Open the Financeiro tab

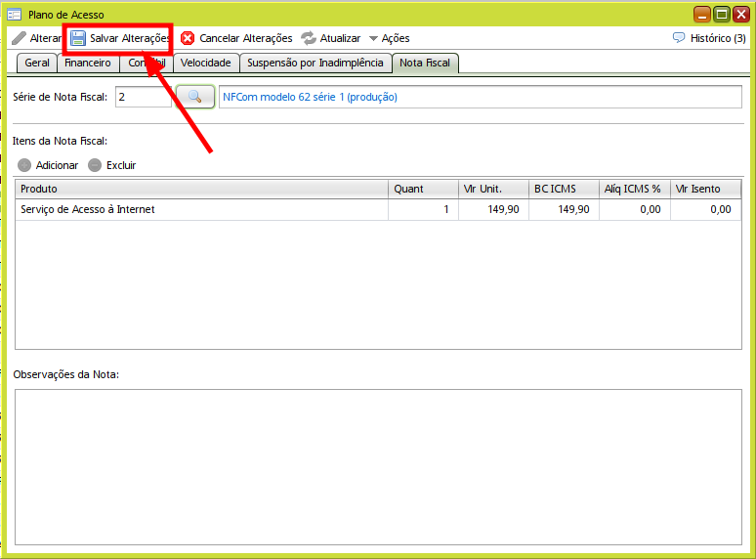coord(88,63)
